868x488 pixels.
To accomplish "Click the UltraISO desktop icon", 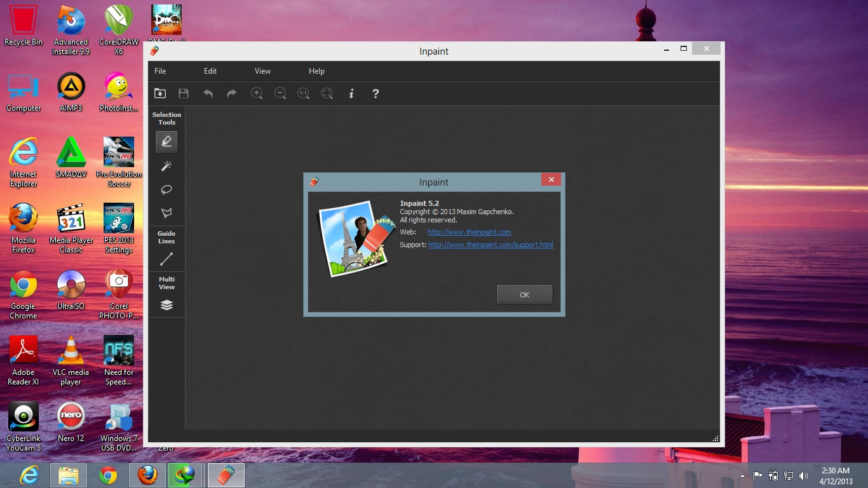I will pyautogui.click(x=71, y=290).
